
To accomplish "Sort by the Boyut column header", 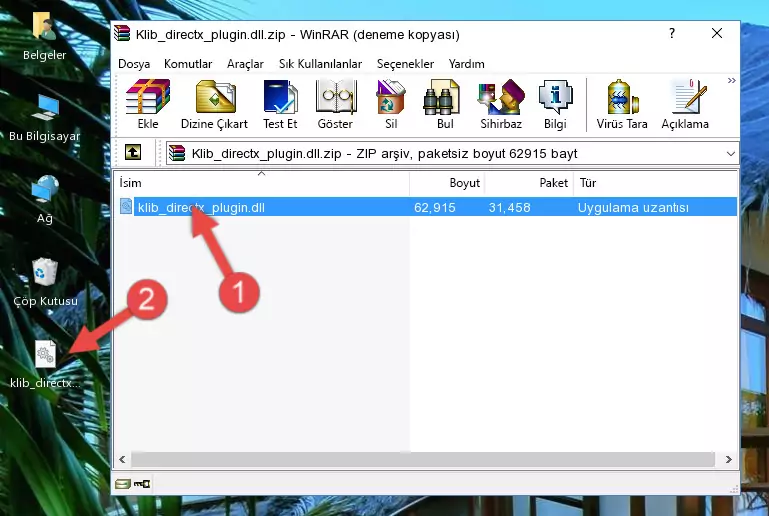I will (x=447, y=183).
